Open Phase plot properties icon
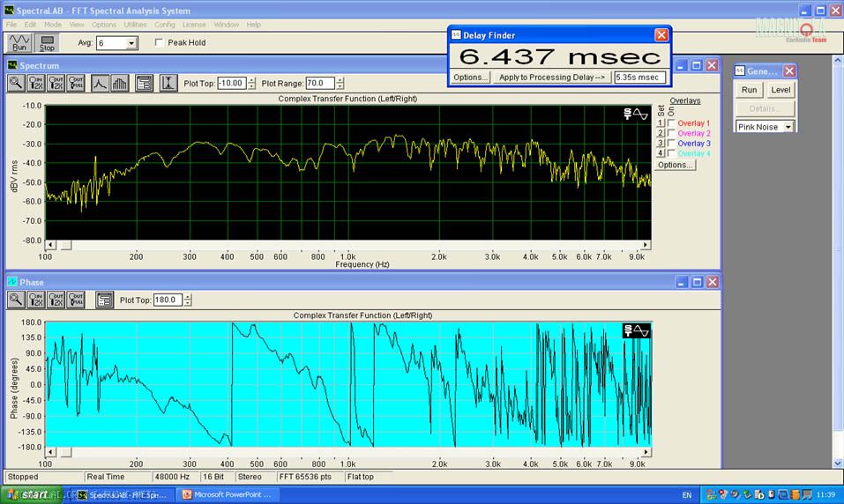 (x=104, y=300)
